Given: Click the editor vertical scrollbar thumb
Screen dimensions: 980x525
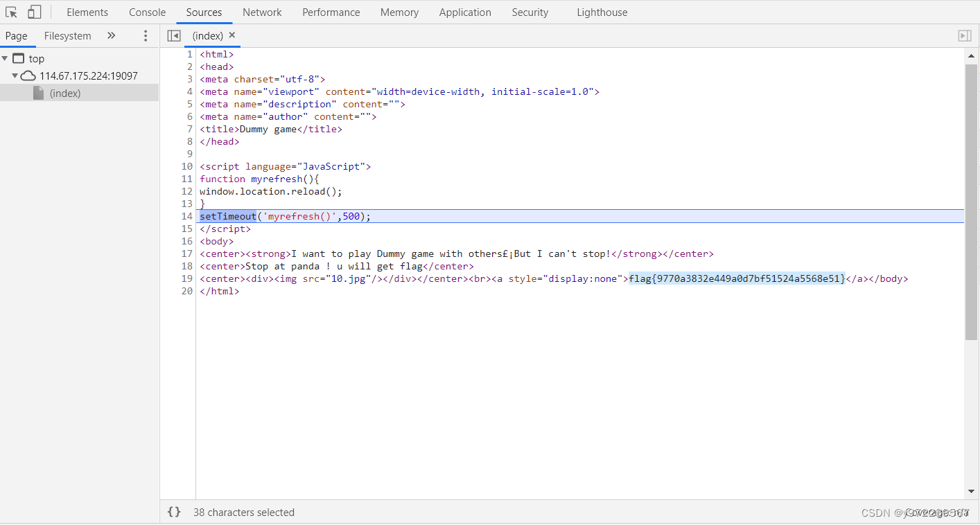Looking at the screenshot, I should click(971, 202).
